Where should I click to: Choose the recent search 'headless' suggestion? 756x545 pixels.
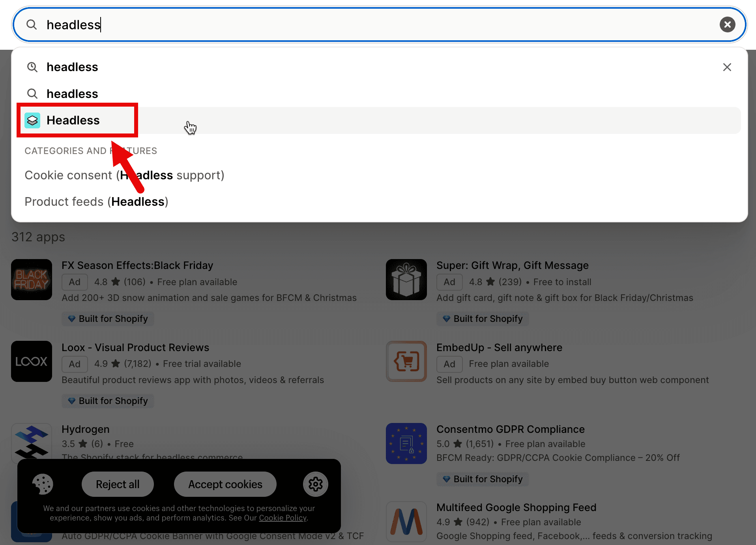[72, 67]
